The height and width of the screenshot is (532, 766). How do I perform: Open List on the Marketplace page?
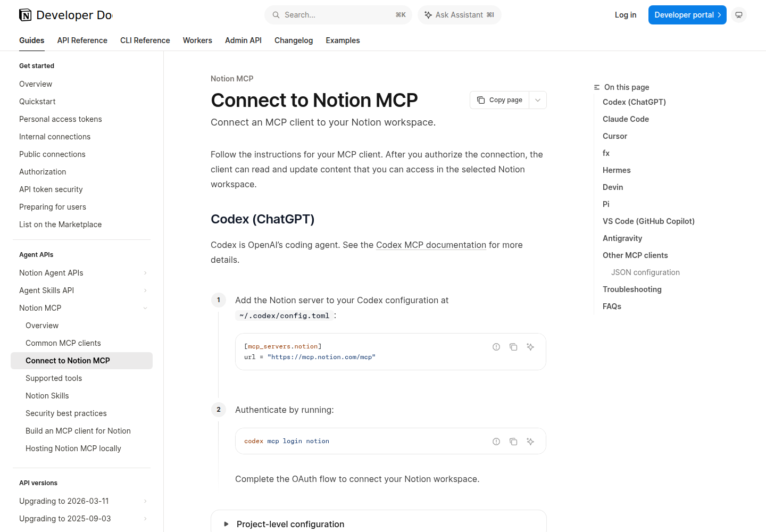(61, 225)
